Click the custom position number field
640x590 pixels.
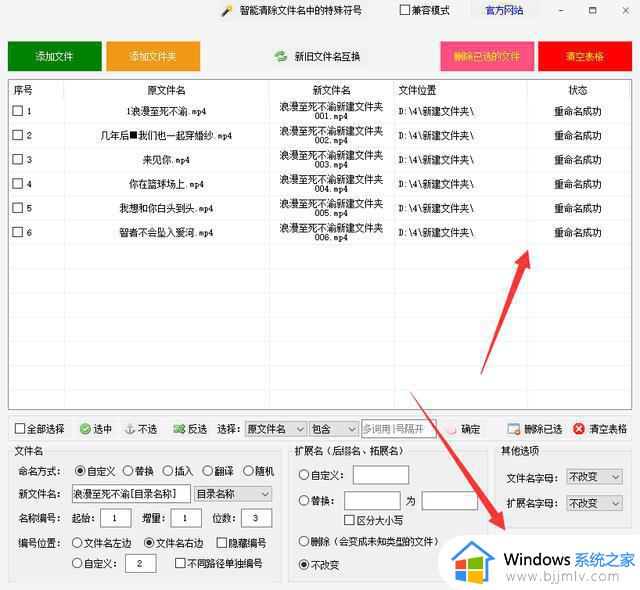141,563
